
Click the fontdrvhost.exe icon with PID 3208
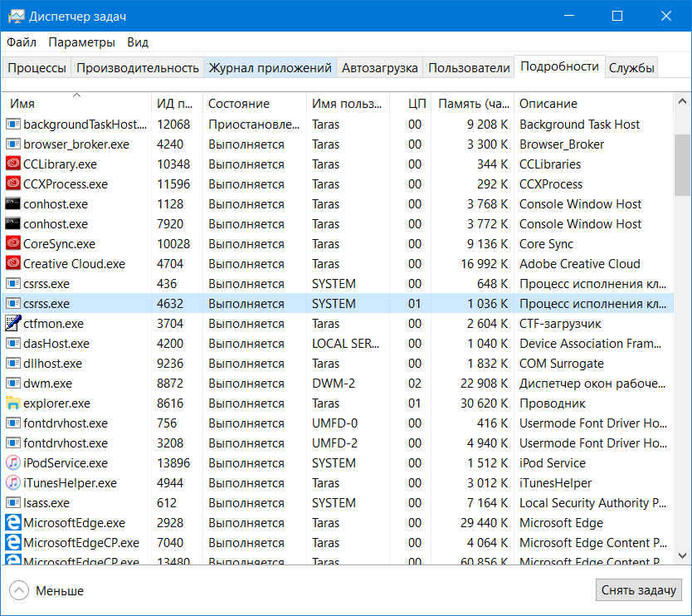pos(12,442)
